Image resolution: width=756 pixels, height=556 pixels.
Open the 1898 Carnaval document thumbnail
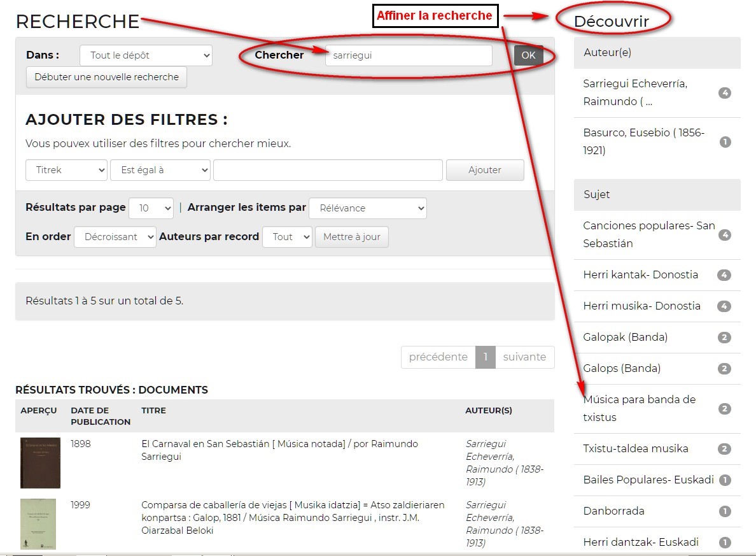40,463
